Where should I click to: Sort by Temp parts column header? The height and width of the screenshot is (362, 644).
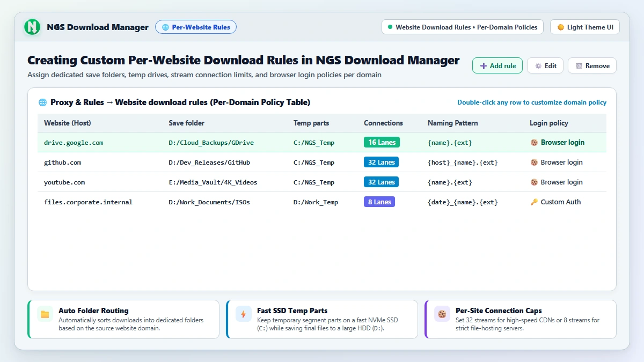pyautogui.click(x=311, y=123)
